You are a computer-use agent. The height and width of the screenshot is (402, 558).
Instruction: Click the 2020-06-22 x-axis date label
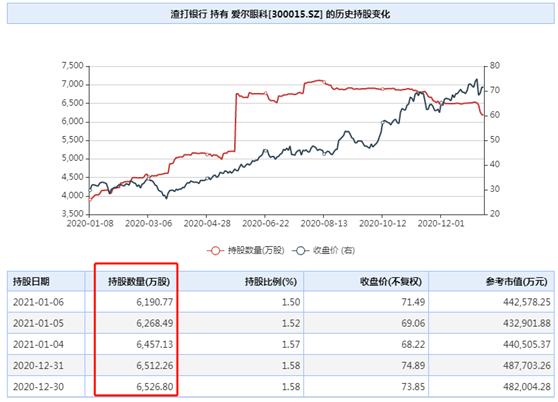265,223
